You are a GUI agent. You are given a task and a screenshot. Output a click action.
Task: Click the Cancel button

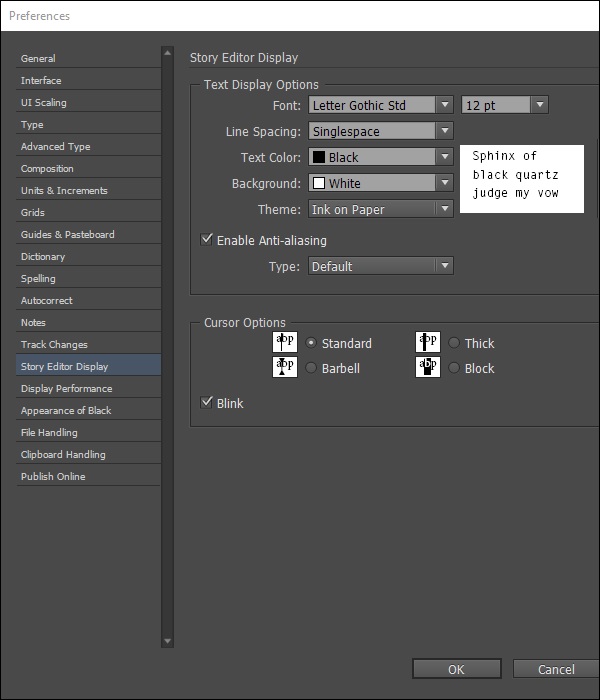556,669
